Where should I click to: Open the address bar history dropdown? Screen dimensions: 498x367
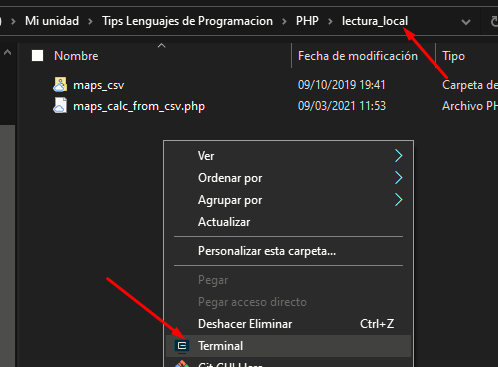466,22
